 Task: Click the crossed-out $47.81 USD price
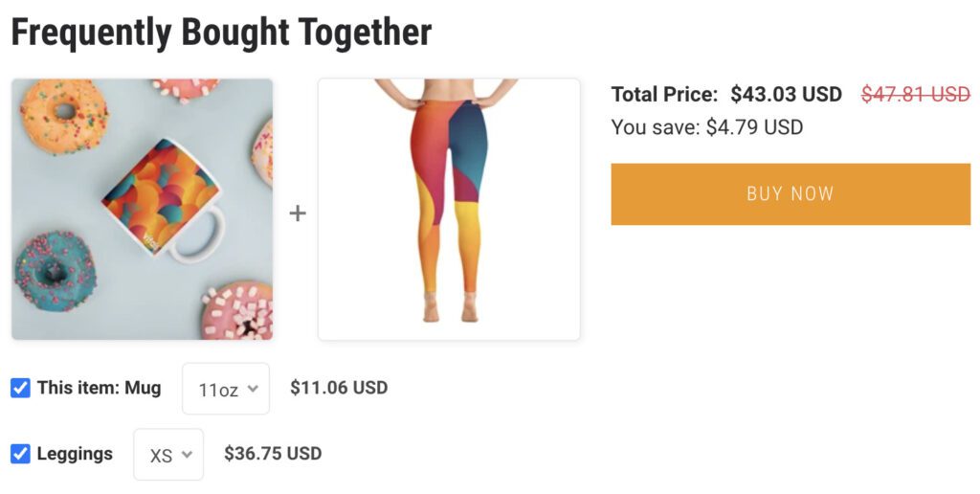(x=916, y=95)
